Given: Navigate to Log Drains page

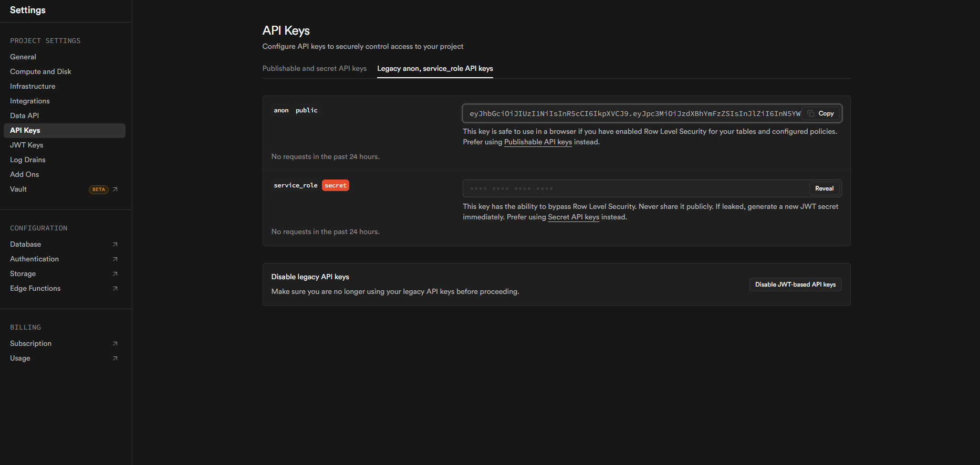Looking at the screenshot, I should (x=28, y=160).
